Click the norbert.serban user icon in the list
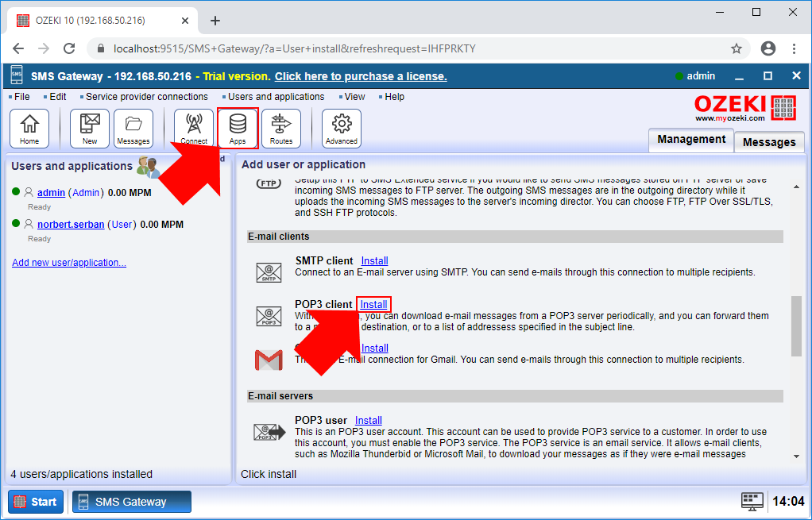 point(29,224)
